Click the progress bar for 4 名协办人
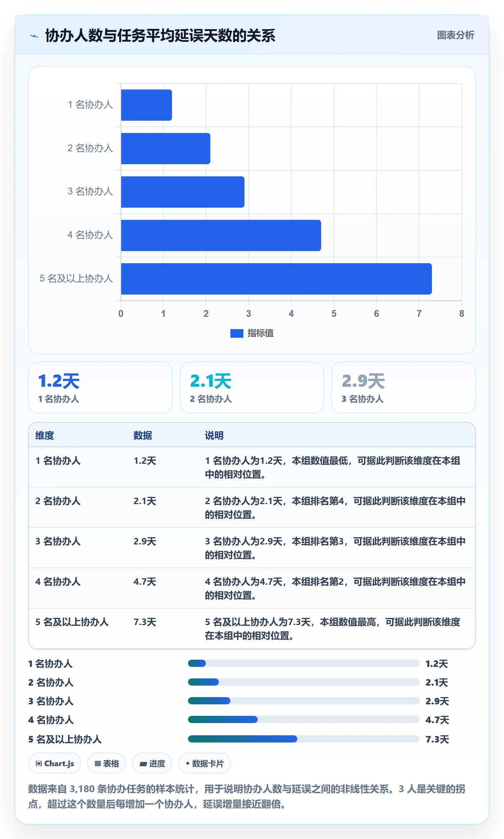The height and width of the screenshot is (839, 504). point(304,719)
